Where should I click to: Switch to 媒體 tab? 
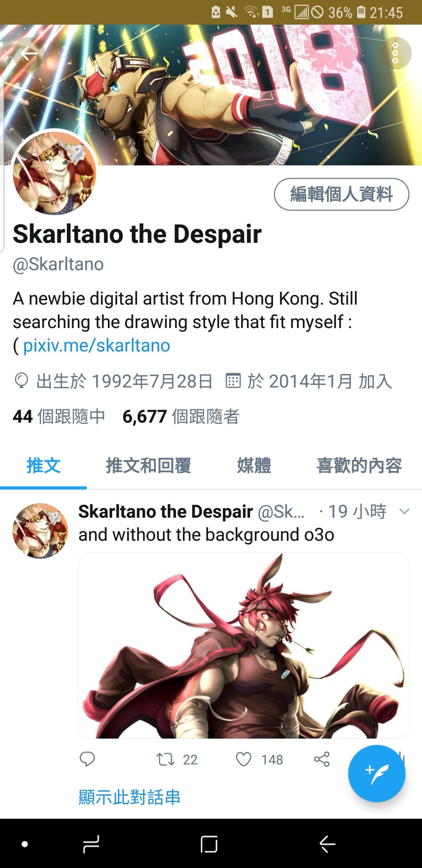click(254, 466)
